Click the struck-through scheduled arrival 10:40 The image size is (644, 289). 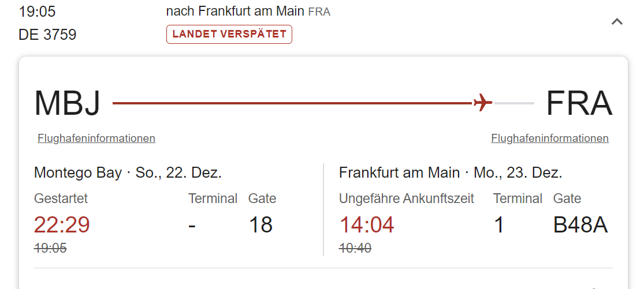tap(355, 248)
